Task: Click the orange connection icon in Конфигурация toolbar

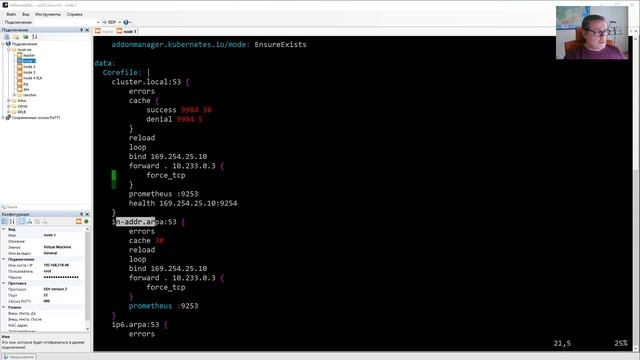Action: 79,221
